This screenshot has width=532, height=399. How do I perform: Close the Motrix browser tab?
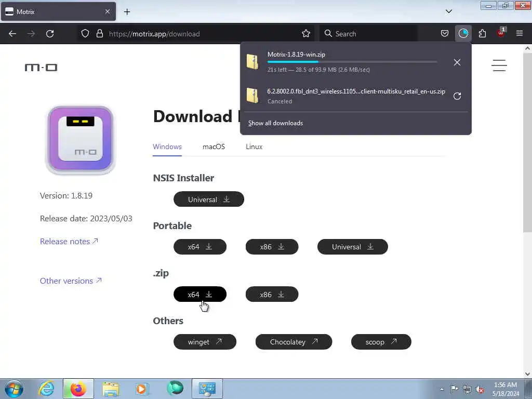point(108,12)
